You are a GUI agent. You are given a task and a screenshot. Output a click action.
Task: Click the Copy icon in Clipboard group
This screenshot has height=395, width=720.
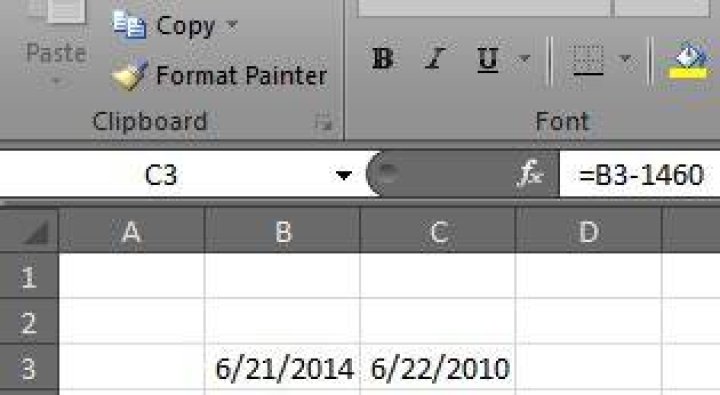(129, 25)
